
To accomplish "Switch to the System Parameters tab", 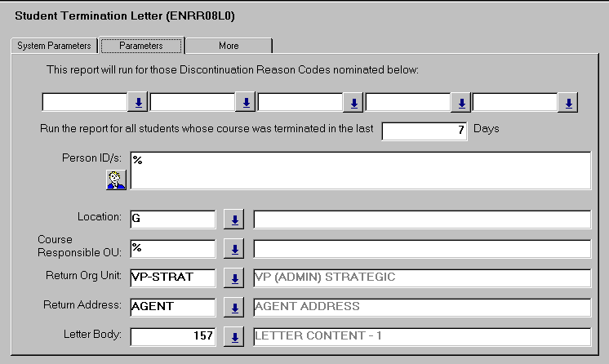I will pos(54,46).
